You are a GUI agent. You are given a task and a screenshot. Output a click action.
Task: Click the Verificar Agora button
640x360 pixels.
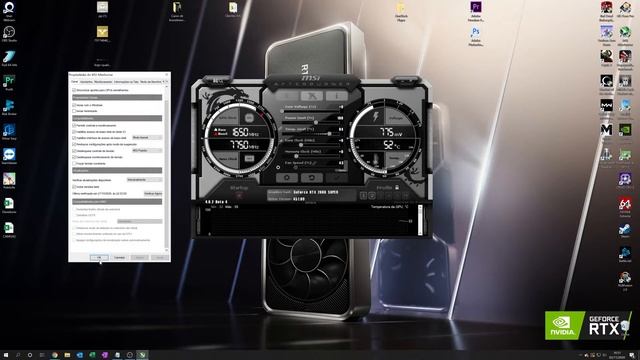click(153, 193)
